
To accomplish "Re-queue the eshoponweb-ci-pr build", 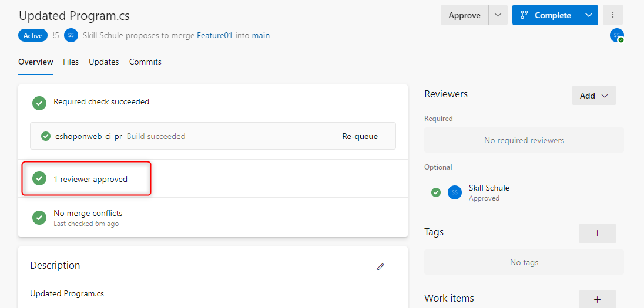I will pyautogui.click(x=360, y=136).
